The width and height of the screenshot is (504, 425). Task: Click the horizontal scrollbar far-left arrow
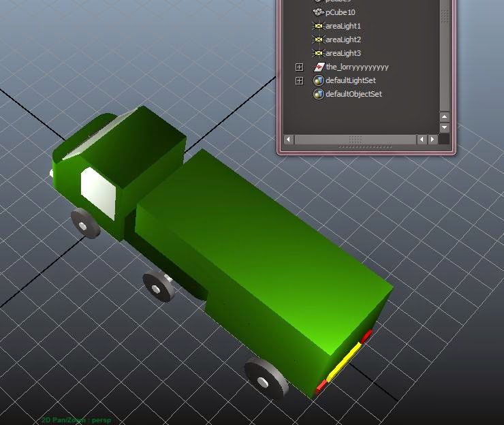[288, 139]
